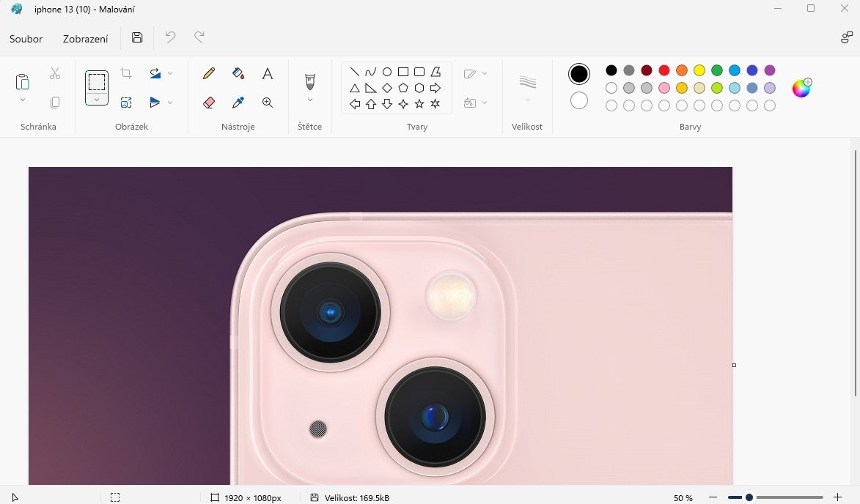Open the Flip dropdown arrow
This screenshot has height=504, width=860.
pyautogui.click(x=170, y=103)
